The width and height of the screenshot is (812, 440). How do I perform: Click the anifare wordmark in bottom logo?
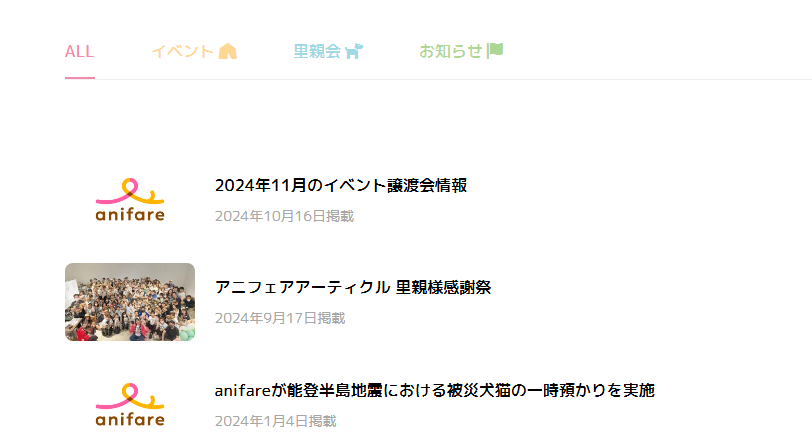tap(130, 419)
